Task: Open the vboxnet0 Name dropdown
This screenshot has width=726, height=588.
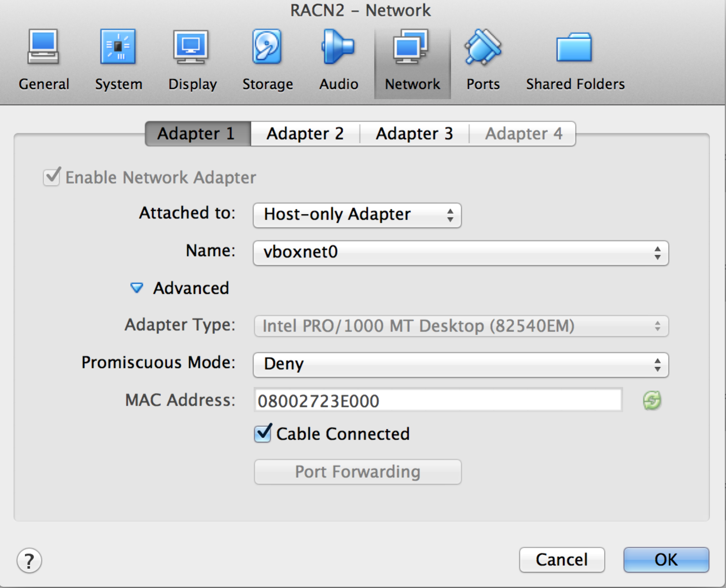Action: click(461, 253)
